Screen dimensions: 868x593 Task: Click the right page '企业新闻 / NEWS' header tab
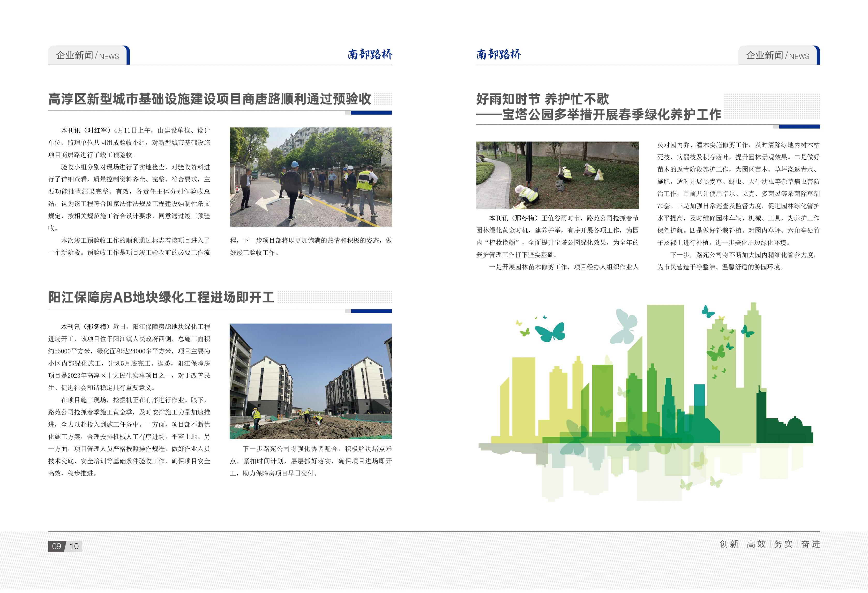pyautogui.click(x=779, y=55)
